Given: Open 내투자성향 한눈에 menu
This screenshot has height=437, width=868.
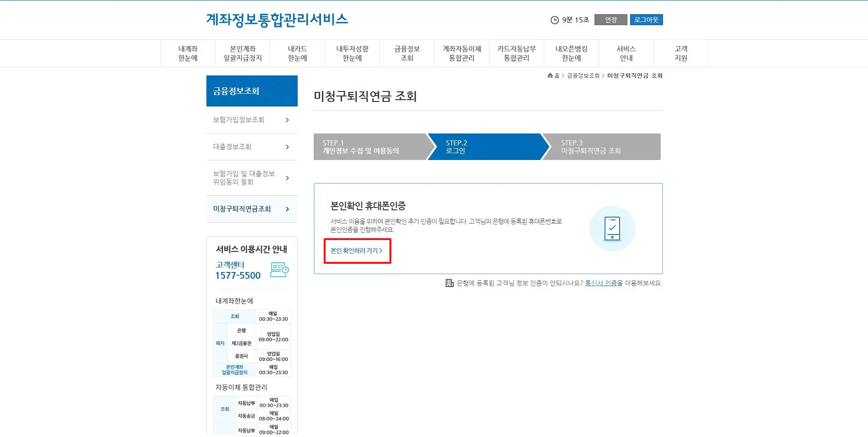Looking at the screenshot, I should click(x=352, y=53).
